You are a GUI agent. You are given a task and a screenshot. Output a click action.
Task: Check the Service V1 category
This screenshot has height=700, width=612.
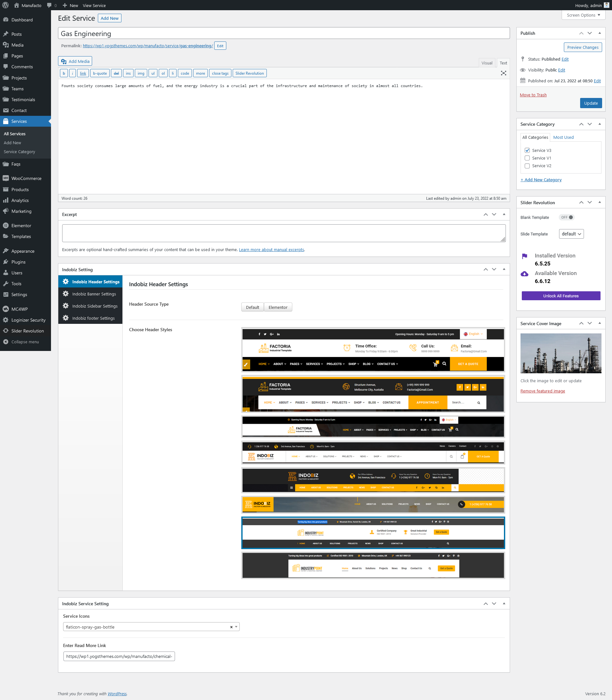pos(527,158)
